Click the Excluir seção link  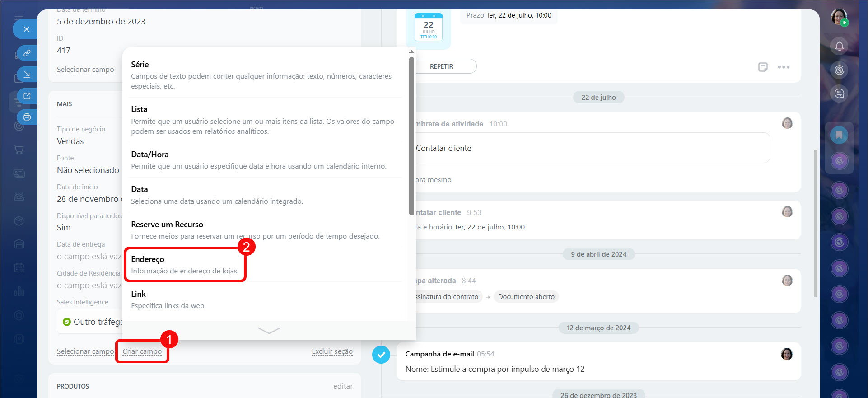pos(332,351)
